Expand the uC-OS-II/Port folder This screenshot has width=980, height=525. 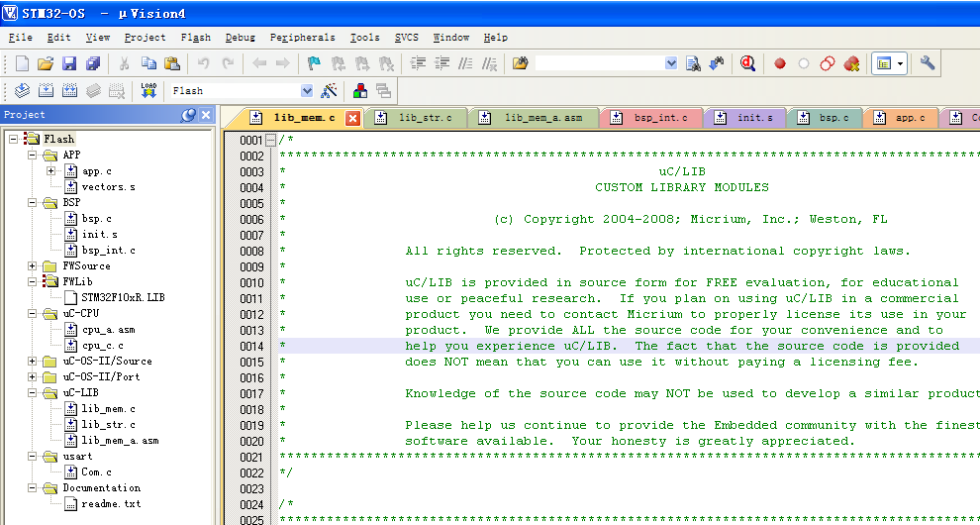(x=33, y=376)
